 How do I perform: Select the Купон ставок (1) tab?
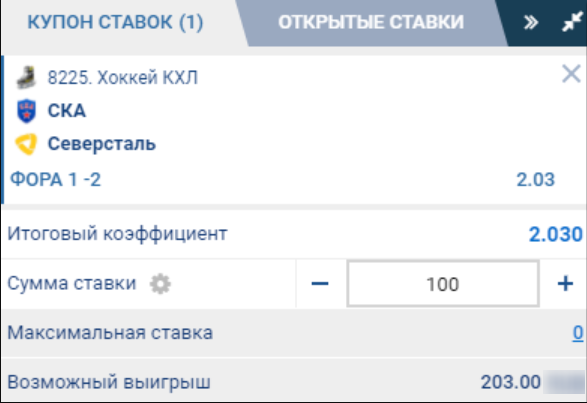(115, 22)
